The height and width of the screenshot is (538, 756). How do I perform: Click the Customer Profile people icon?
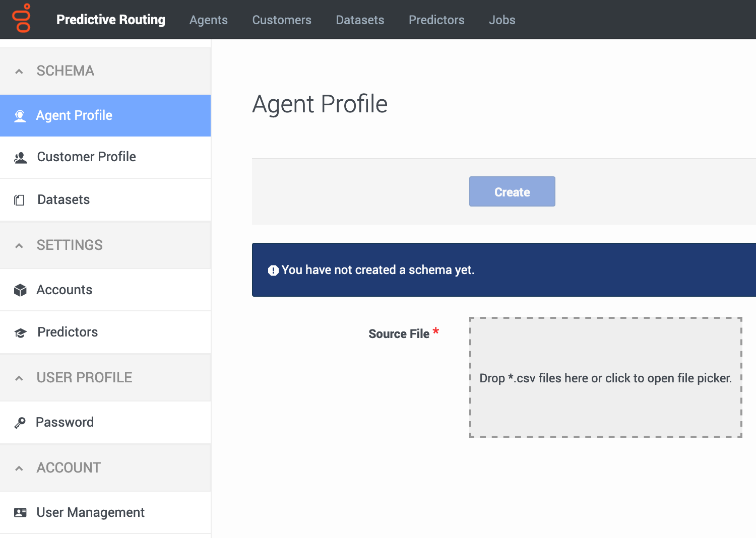coord(20,158)
